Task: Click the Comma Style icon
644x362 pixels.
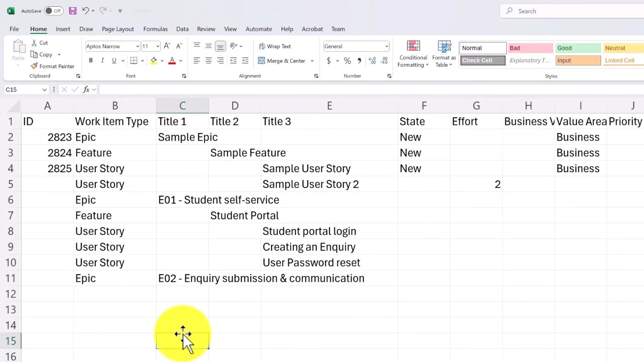Action: (x=359, y=60)
